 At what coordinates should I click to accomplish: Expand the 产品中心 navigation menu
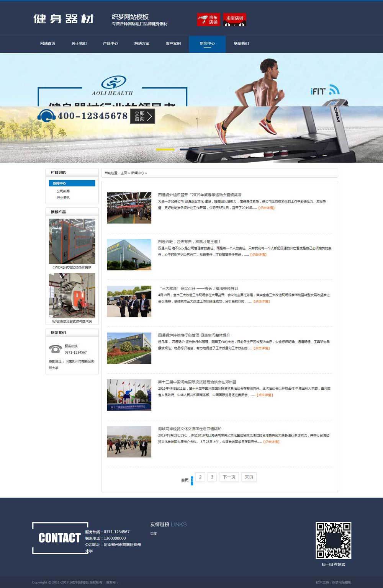pyautogui.click(x=110, y=44)
